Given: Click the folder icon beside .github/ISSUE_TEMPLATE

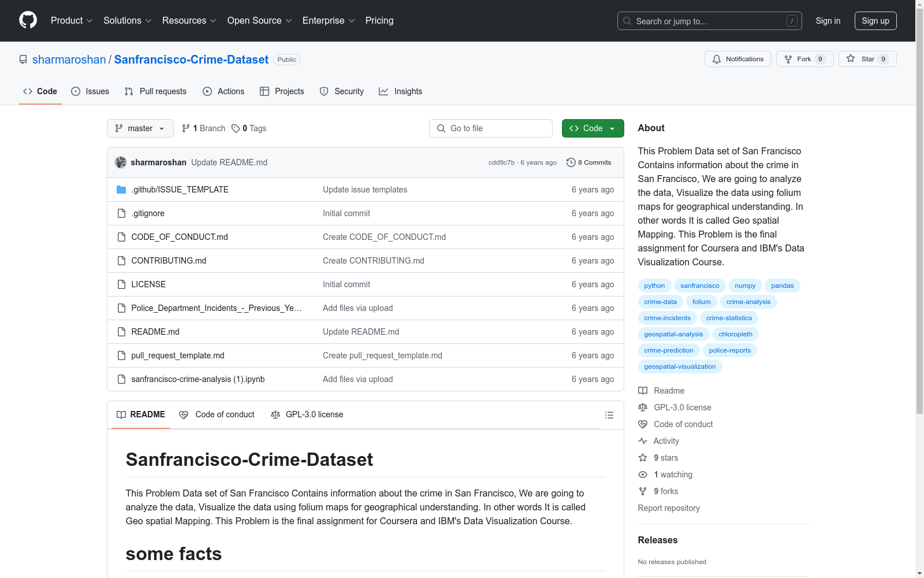Looking at the screenshot, I should tap(121, 190).
